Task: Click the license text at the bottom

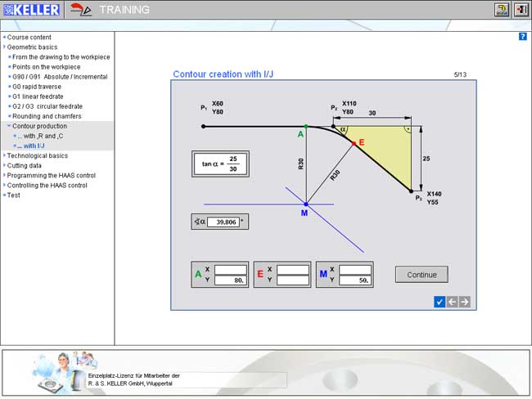Action: pos(134,379)
